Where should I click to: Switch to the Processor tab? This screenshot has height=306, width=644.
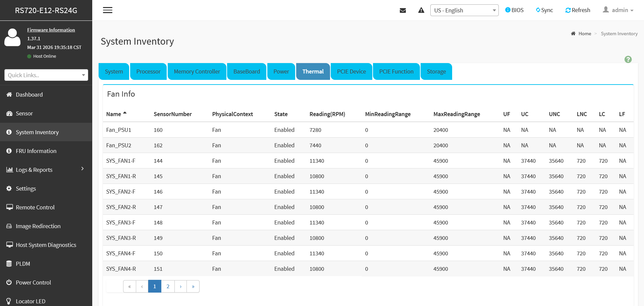(x=148, y=71)
